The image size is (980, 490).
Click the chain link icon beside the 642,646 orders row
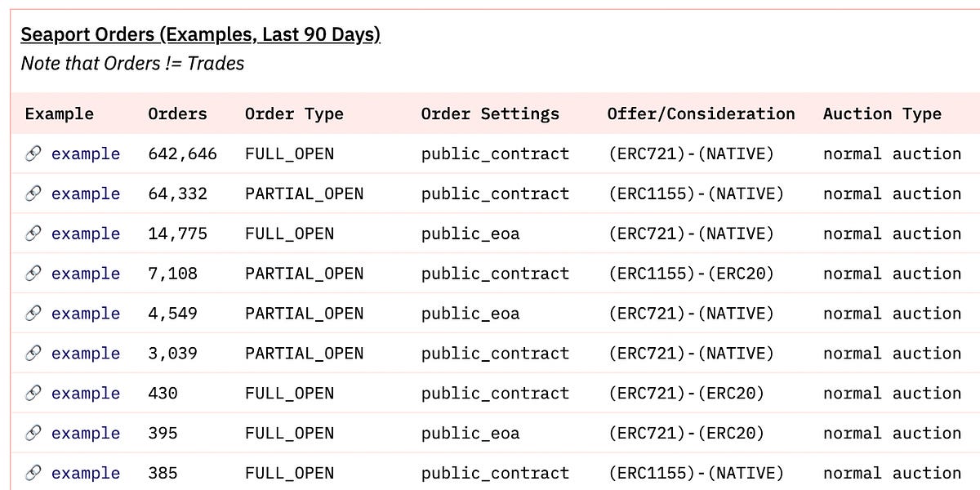pos(33,154)
